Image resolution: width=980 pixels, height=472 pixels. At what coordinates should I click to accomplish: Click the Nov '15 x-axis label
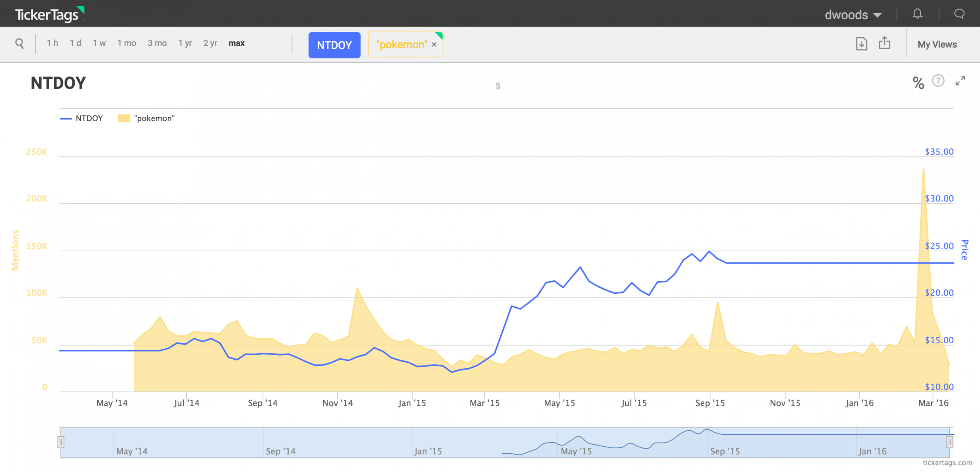pos(785,403)
